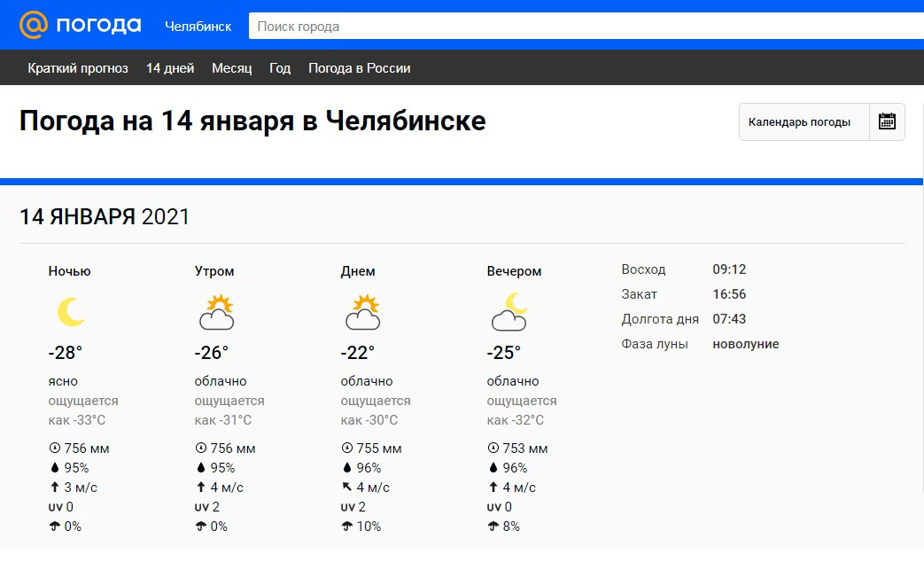Click the pressure gauge icon beside 753 мм
Screen dimensions: 924x562
(493, 449)
